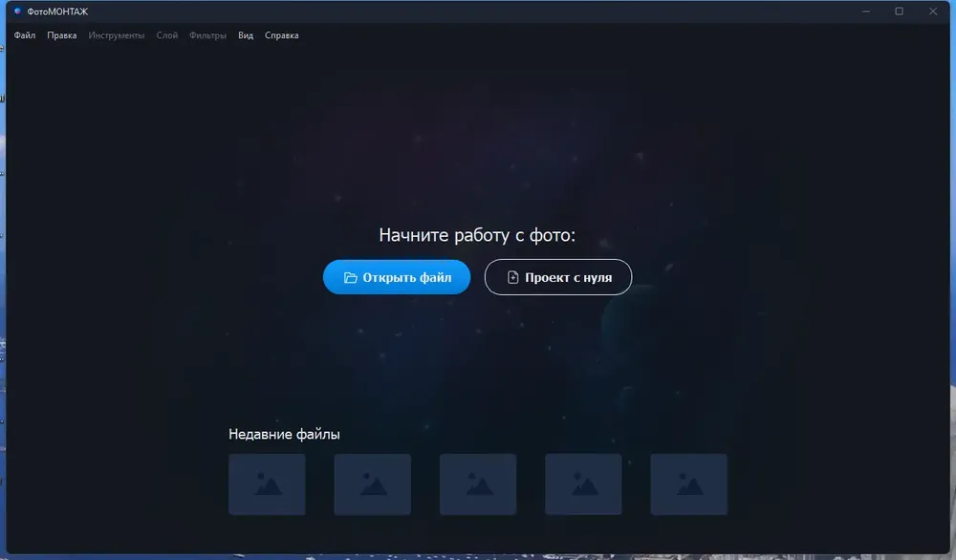Open the fourth recent file placeholder
956x560 pixels.
pos(583,485)
